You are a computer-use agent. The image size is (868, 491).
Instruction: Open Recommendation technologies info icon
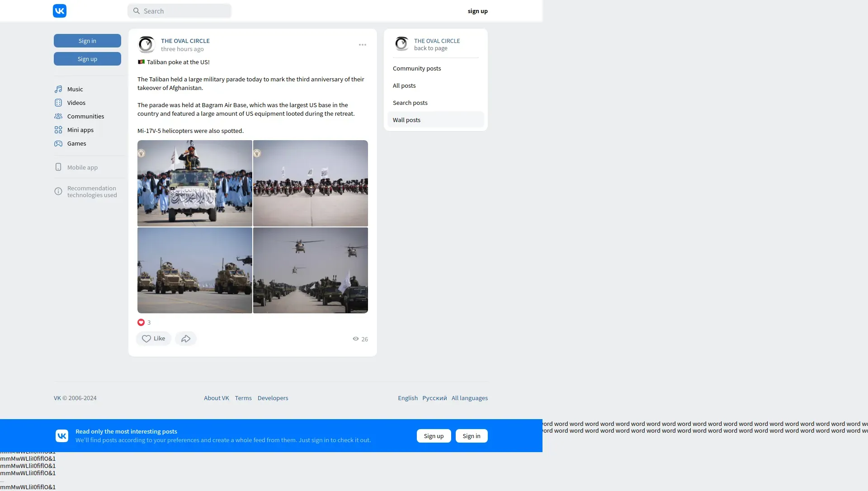58,191
